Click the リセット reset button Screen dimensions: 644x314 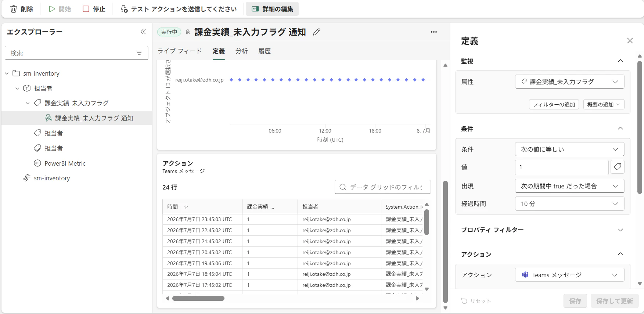point(476,301)
